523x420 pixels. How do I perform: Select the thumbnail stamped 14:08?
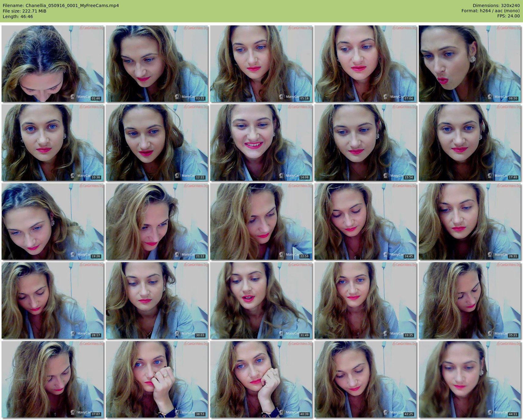261,143
